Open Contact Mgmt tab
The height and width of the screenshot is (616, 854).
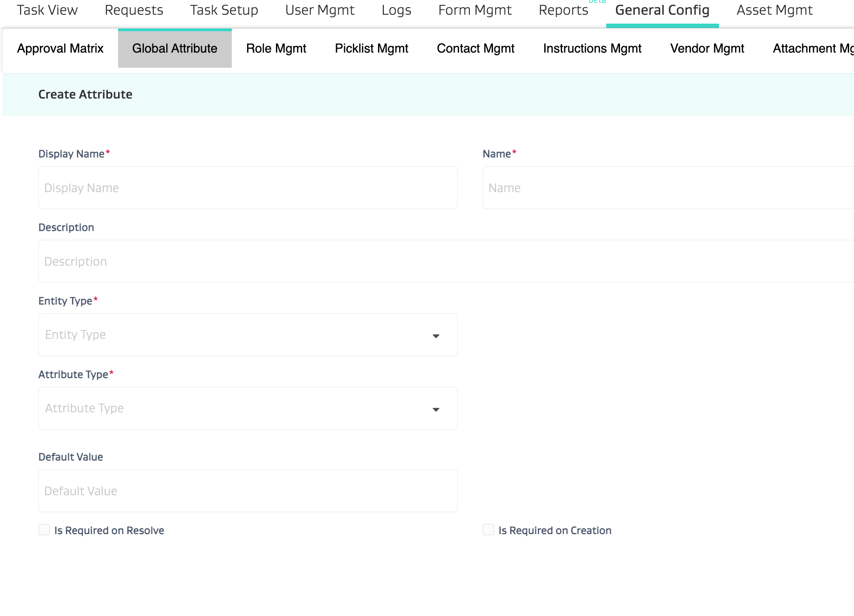[x=475, y=48]
